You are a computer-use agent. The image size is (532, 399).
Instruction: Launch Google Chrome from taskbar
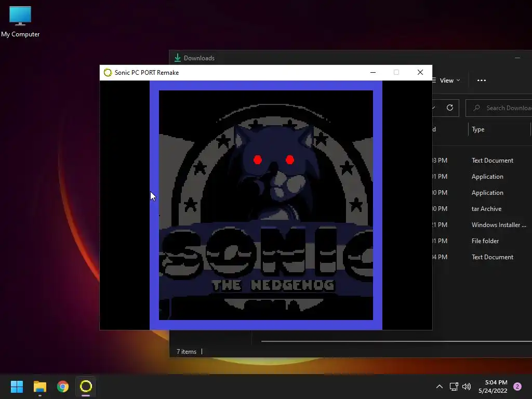click(63, 387)
